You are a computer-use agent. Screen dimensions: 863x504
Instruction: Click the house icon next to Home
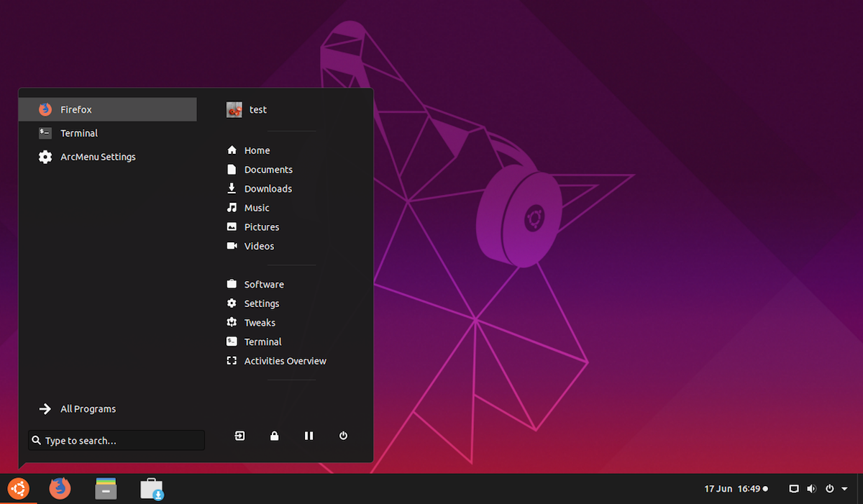click(x=232, y=150)
